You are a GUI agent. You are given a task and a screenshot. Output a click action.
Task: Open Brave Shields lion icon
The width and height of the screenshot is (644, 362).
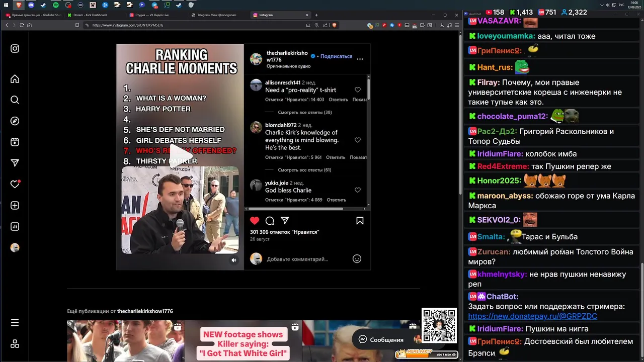tap(334, 25)
